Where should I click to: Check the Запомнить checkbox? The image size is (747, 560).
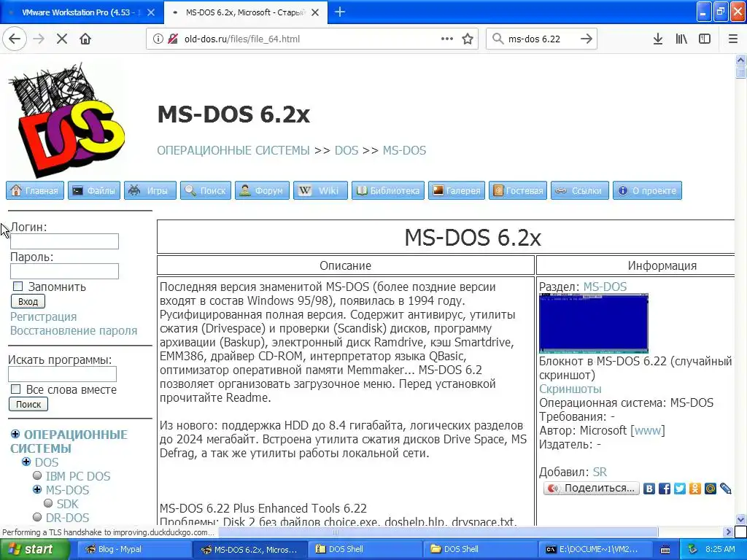tap(18, 286)
